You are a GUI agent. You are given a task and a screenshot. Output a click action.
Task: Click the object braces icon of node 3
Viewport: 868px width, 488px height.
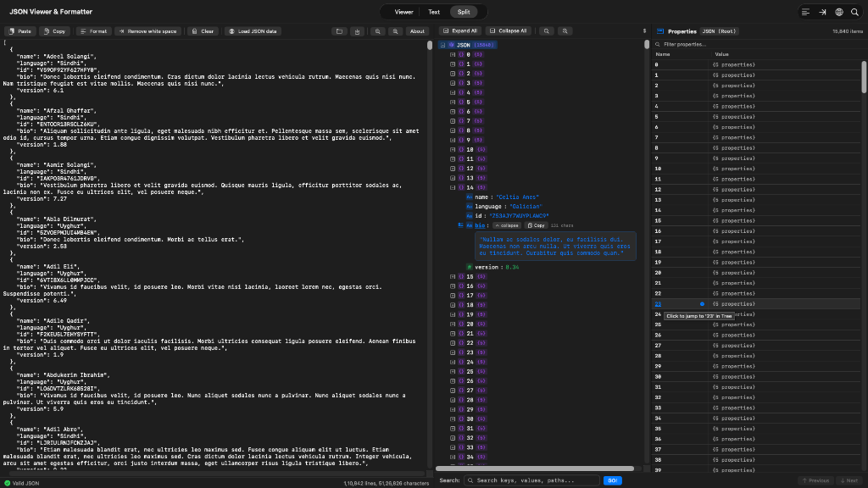click(460, 83)
